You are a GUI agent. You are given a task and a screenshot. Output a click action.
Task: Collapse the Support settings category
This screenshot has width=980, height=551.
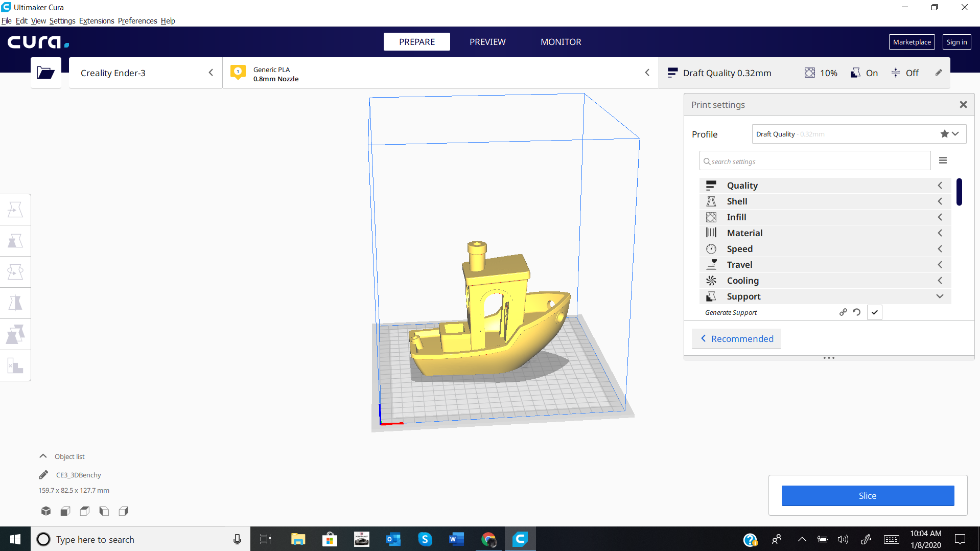click(825, 296)
